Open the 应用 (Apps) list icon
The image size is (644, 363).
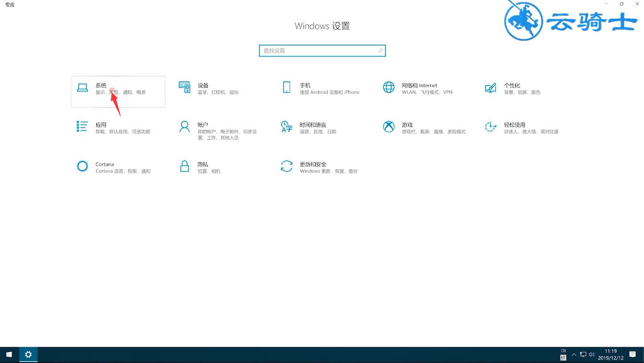coord(82,126)
